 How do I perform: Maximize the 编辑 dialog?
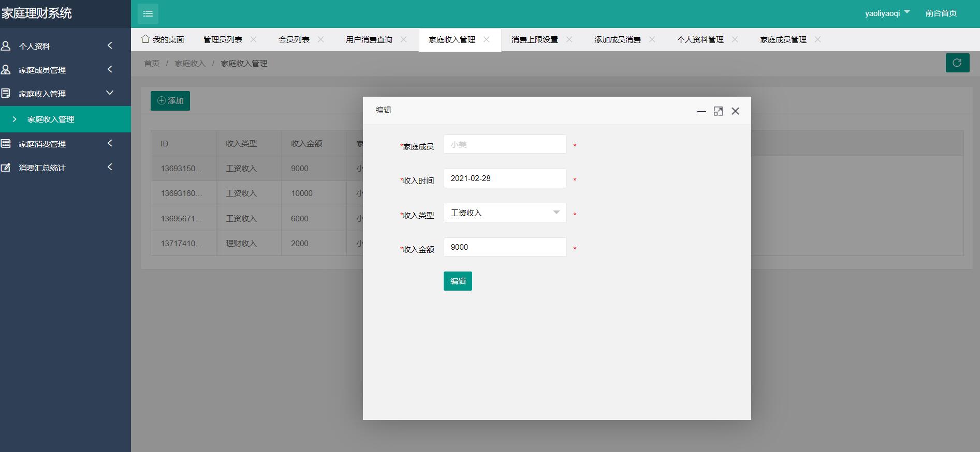(x=719, y=111)
